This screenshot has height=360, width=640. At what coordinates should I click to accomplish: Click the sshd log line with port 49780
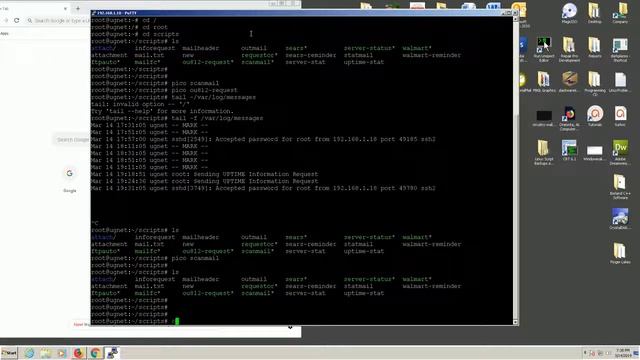tap(263, 188)
